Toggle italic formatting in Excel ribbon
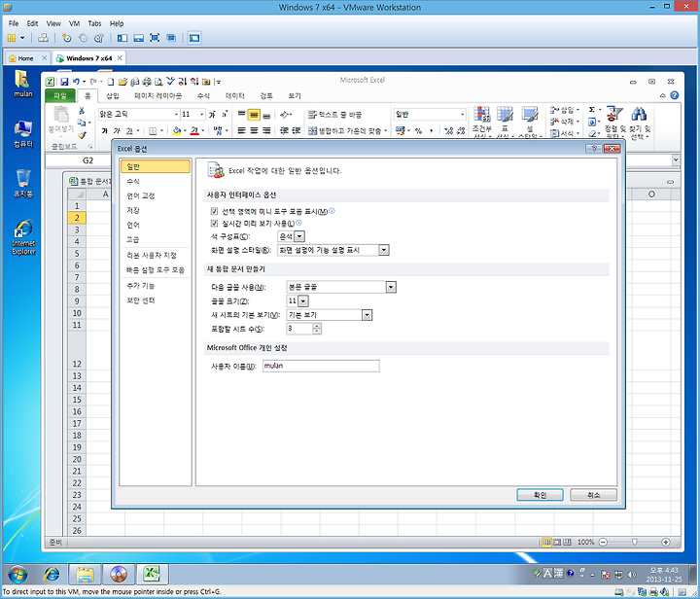This screenshot has height=599, width=700. click(117, 130)
